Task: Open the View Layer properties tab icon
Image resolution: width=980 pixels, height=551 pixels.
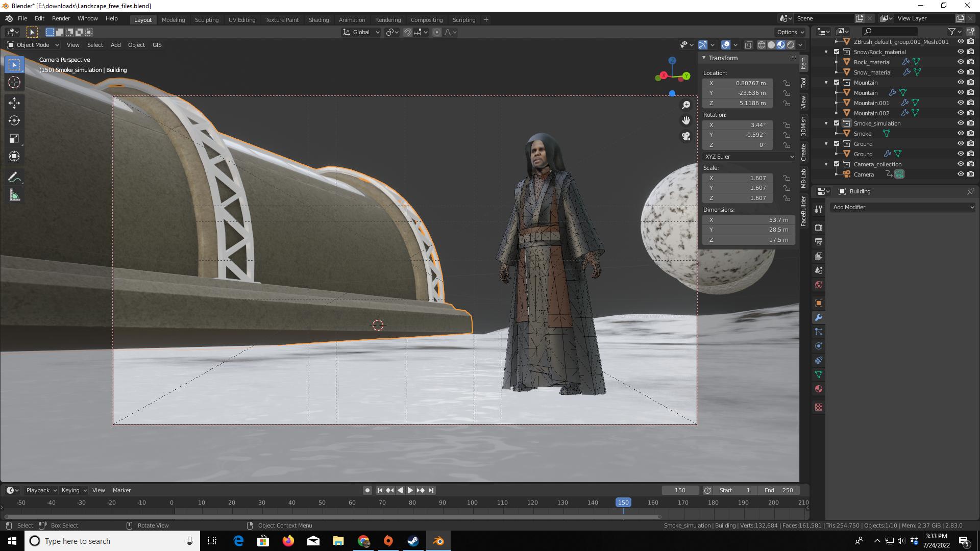Action: 819,256
